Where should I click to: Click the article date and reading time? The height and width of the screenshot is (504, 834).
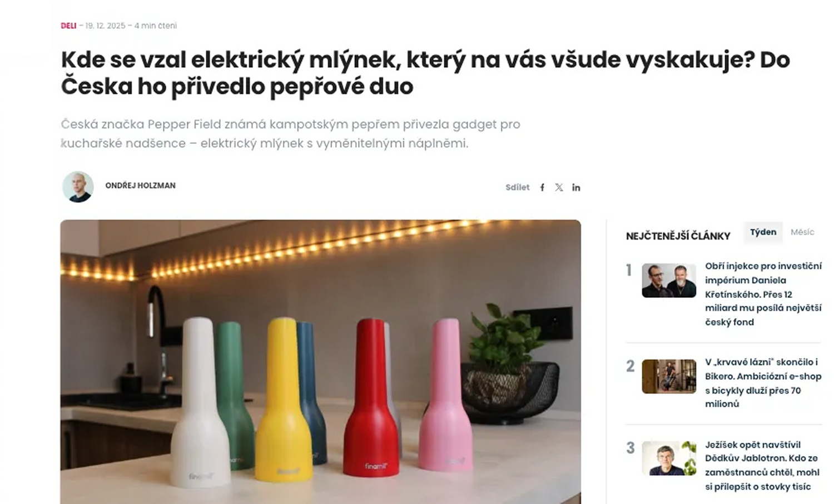131,26
